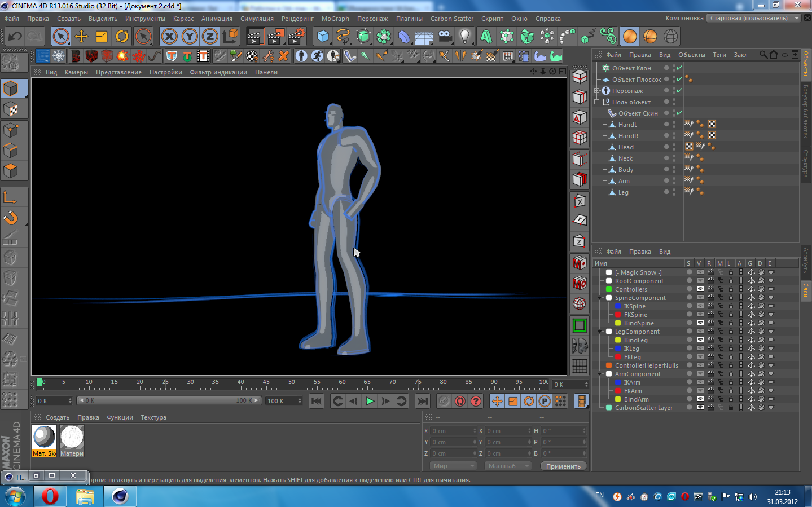
Task: Open the MoGraph menu
Action: [x=335, y=19]
